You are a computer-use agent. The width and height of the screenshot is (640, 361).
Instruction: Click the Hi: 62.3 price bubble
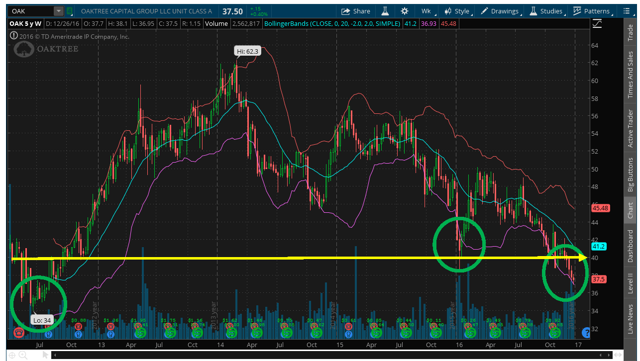247,51
